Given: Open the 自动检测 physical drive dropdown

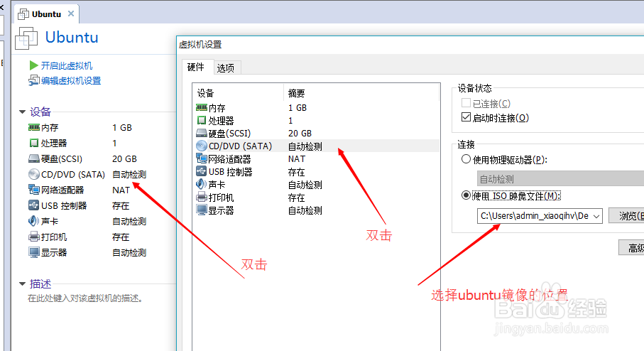Looking at the screenshot, I should click(560, 179).
